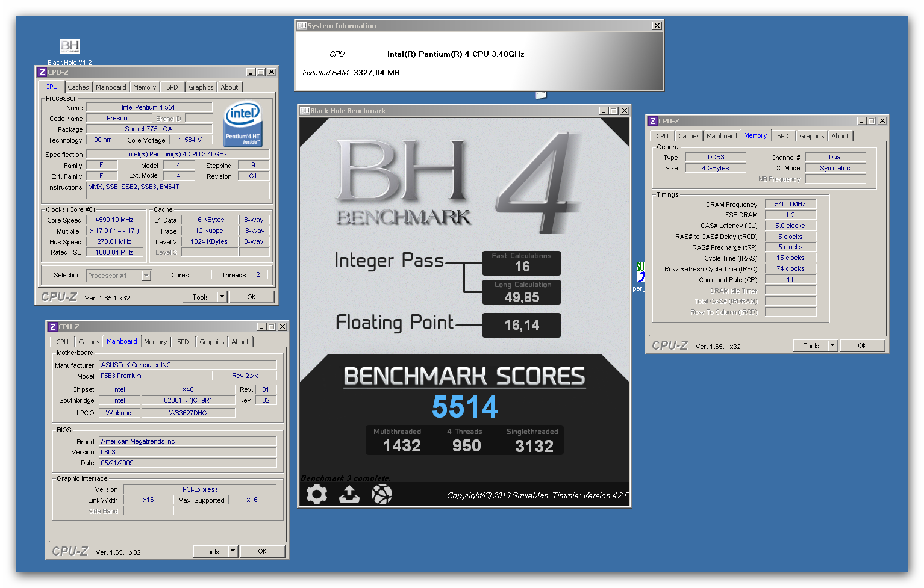Show Graphics tab in CPU-Z Memory window

pyautogui.click(x=812, y=136)
